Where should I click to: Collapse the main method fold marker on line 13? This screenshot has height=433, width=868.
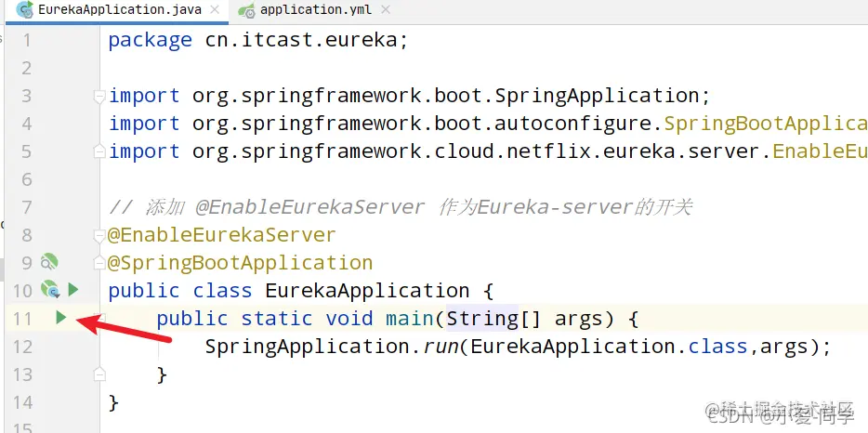[99, 373]
